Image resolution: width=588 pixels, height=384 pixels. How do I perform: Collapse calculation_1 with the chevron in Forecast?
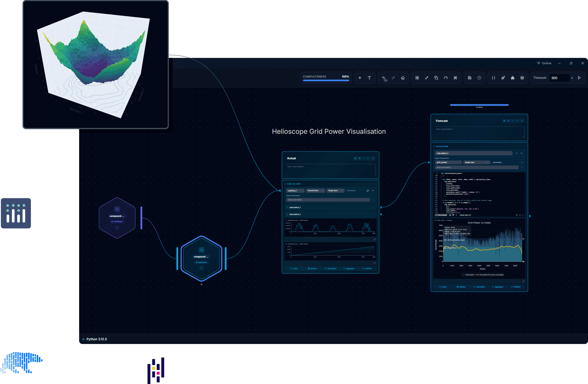click(516, 153)
